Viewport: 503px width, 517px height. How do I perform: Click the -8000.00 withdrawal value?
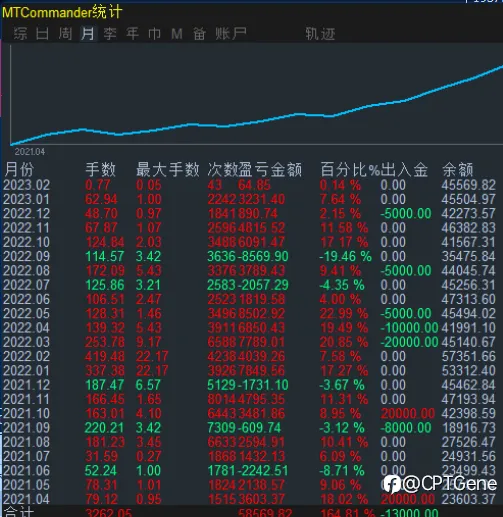(x=406, y=428)
